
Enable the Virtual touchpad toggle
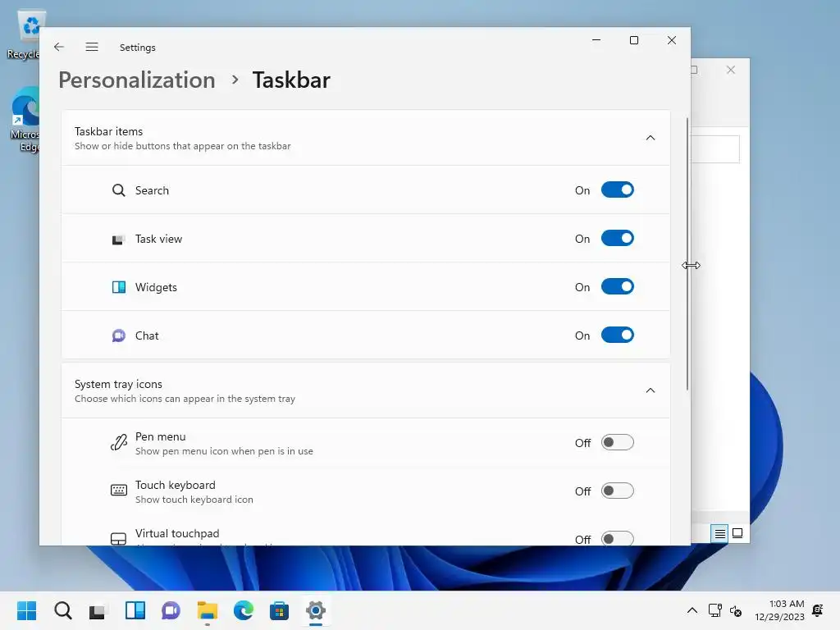pos(617,538)
